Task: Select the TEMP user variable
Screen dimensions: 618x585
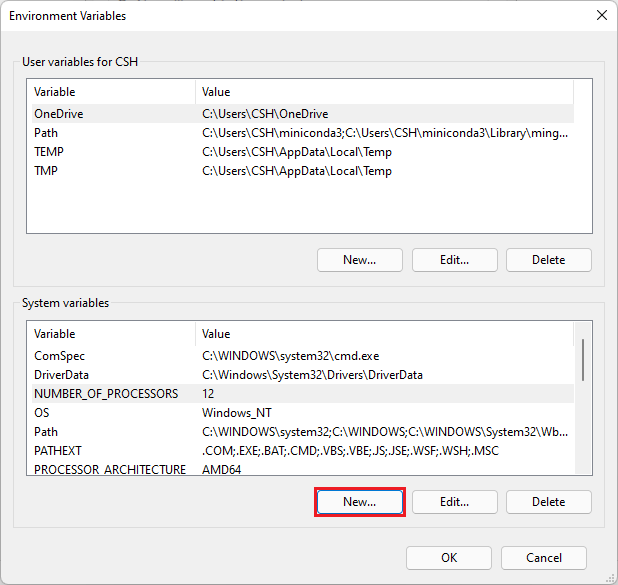Action: point(303,152)
